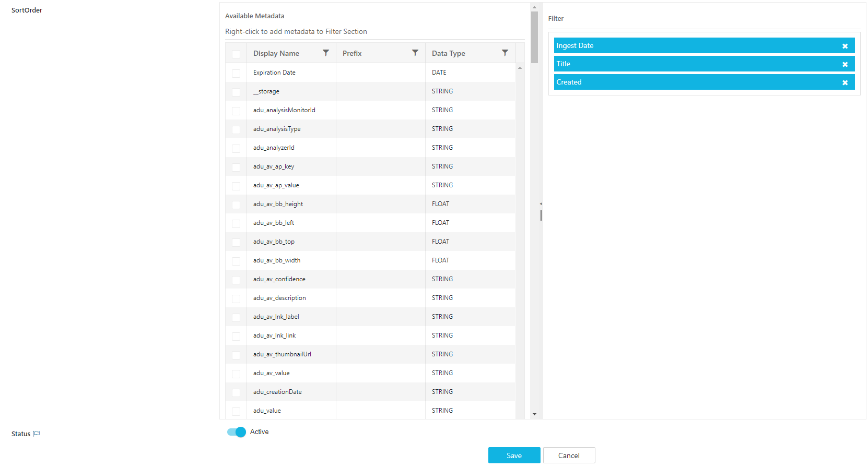Select the adu_av_bb_height row checkbox
This screenshot has height=468, width=868.
236,205
